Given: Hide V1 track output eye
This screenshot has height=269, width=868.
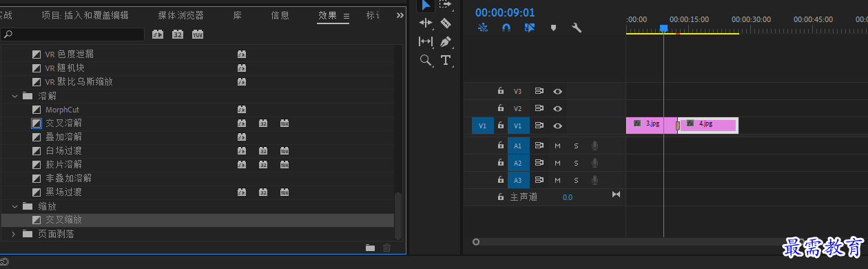Looking at the screenshot, I should point(558,126).
